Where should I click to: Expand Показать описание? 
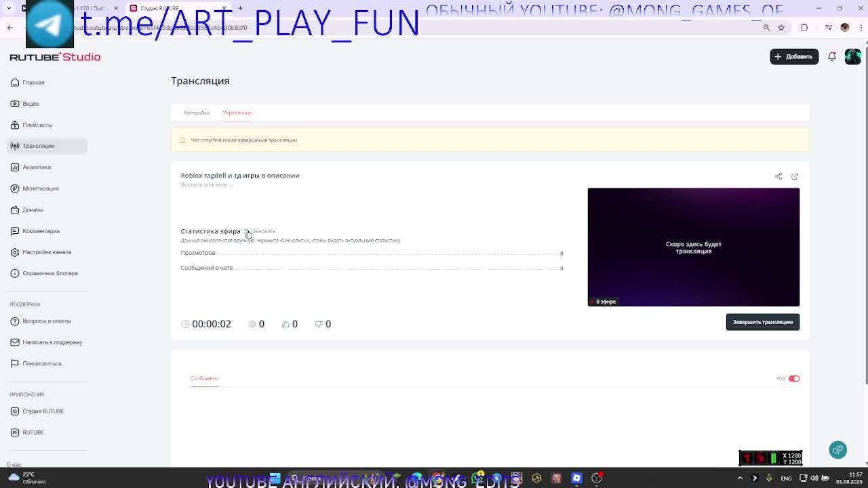207,185
